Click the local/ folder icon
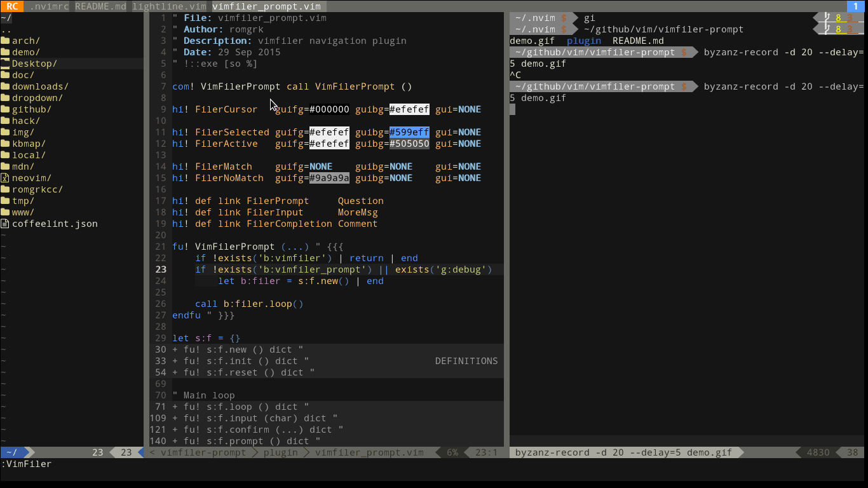Image resolution: width=868 pixels, height=488 pixels. pos(5,155)
